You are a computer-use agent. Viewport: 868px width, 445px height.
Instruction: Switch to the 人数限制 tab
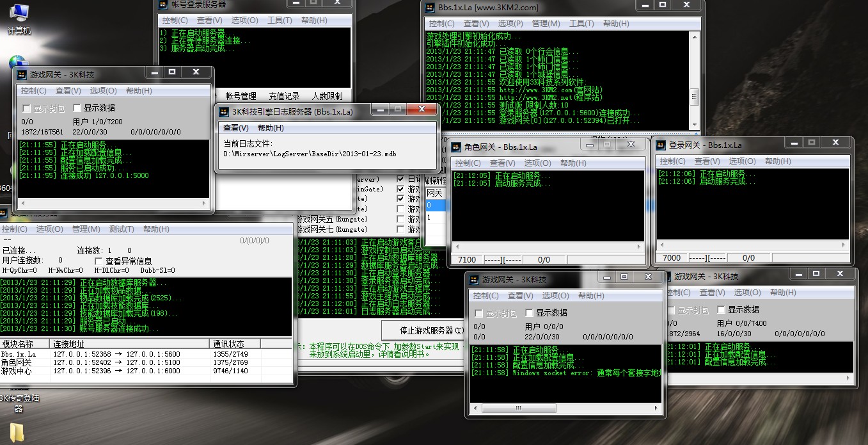pos(327,96)
